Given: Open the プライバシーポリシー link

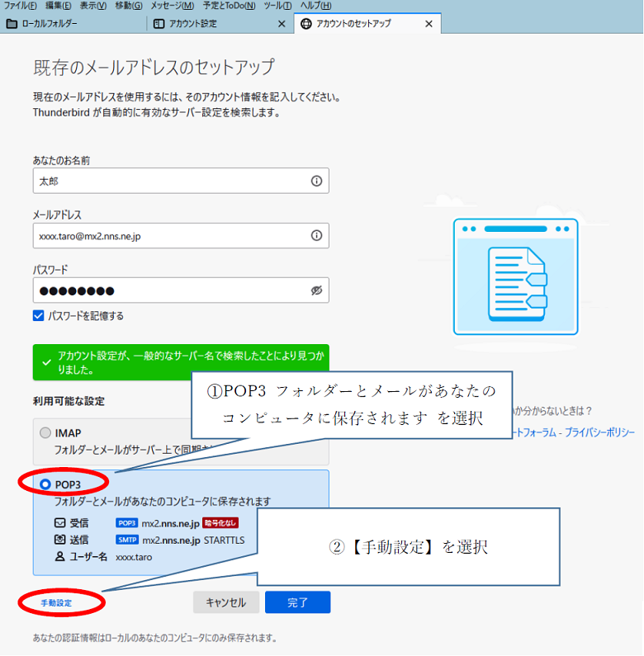Looking at the screenshot, I should (x=599, y=432).
